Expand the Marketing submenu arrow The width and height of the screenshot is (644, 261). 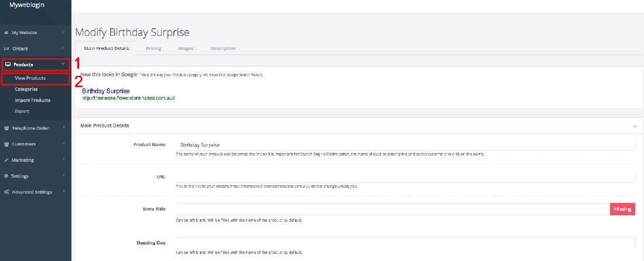coord(63,160)
